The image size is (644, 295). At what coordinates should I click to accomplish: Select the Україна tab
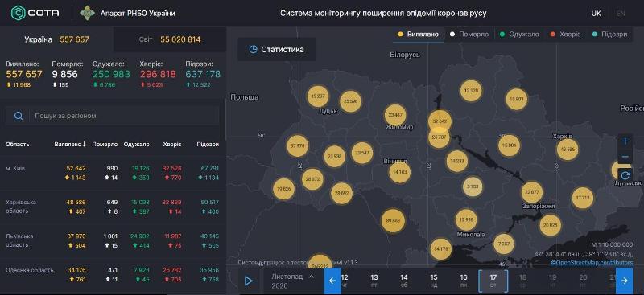(x=56, y=39)
